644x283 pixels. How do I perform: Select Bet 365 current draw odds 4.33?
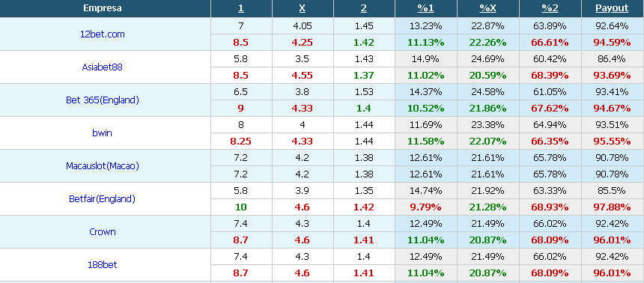303,109
